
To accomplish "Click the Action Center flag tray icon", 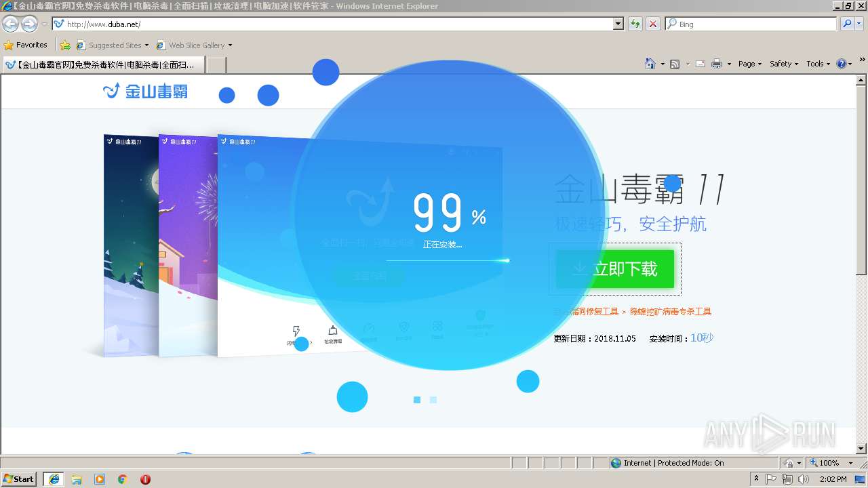I will click(772, 479).
